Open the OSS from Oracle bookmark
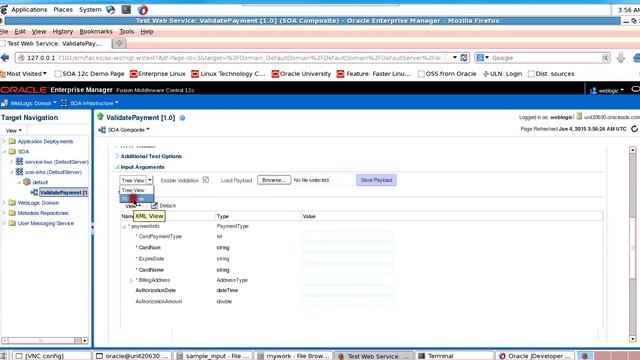640x360 pixels. (447, 74)
